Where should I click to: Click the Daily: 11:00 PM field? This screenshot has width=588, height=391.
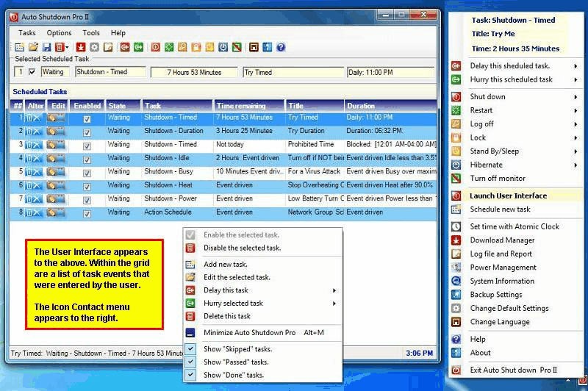390,72
